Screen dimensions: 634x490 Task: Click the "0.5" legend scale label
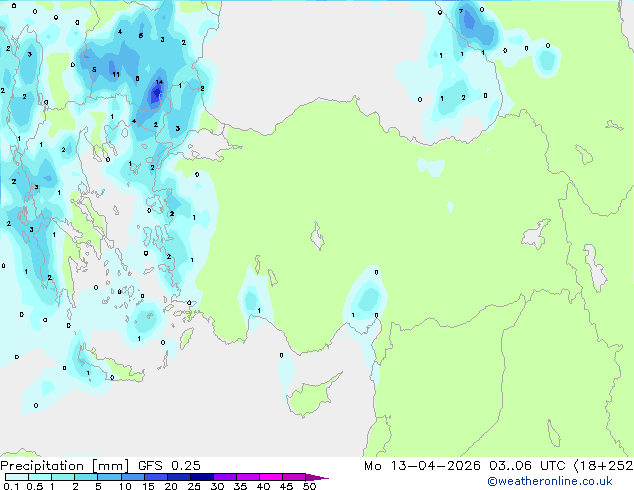pos(35,486)
